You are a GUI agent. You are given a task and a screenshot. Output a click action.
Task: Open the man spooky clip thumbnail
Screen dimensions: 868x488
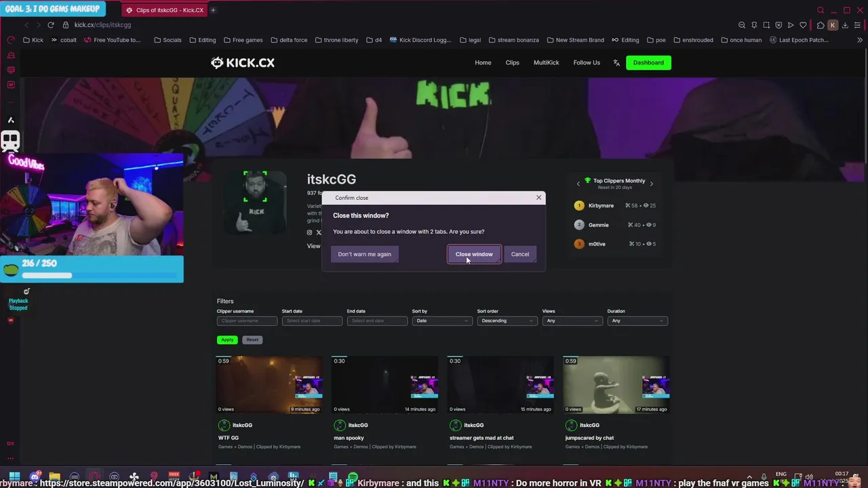coord(385,385)
